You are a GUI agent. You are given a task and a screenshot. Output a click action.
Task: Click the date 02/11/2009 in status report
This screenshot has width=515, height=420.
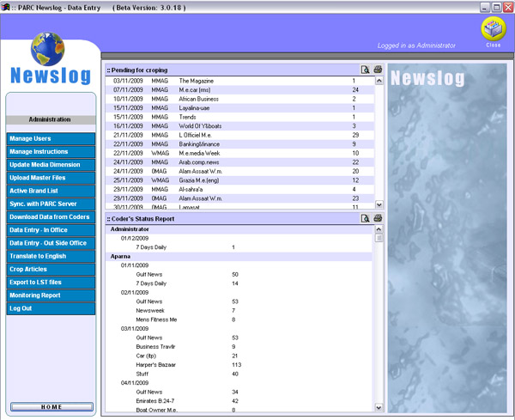coord(135,293)
